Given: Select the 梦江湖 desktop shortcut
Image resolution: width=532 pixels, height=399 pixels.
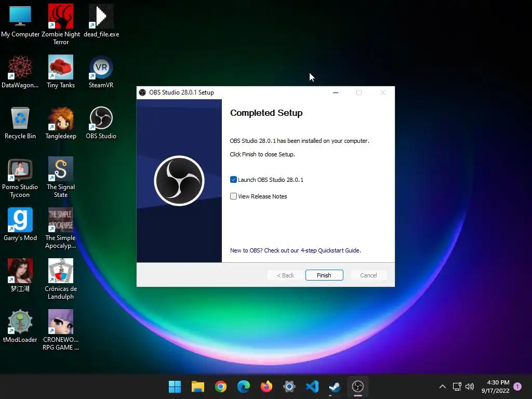Looking at the screenshot, I should pos(20,275).
